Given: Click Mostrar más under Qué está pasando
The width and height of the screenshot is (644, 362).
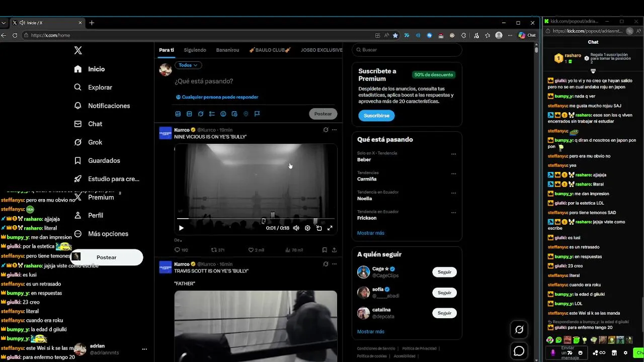Looking at the screenshot, I should tap(371, 233).
